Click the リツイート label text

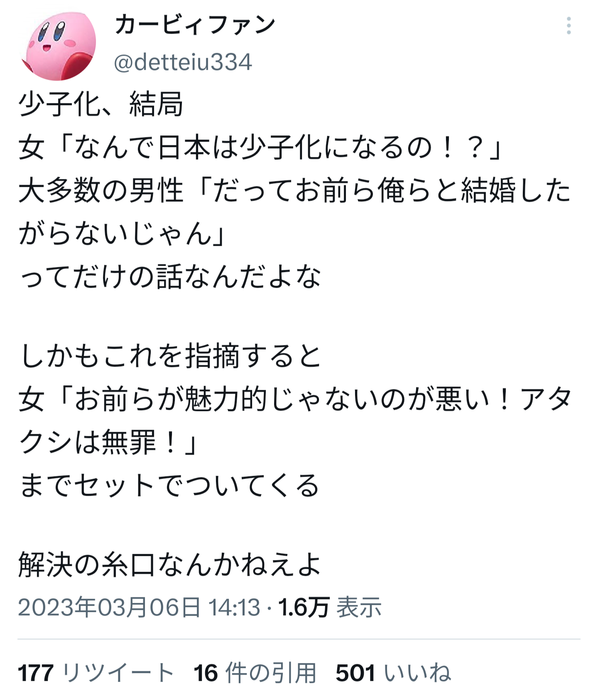point(118,672)
